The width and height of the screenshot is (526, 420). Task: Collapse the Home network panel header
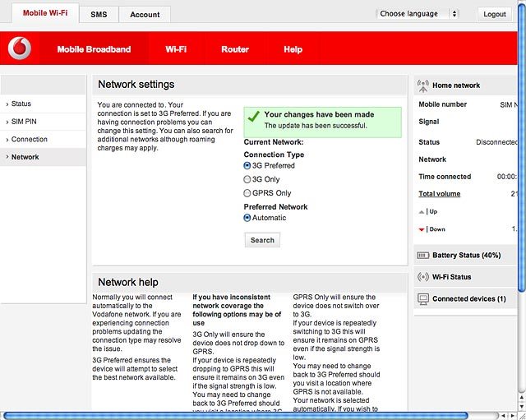[x=465, y=85]
